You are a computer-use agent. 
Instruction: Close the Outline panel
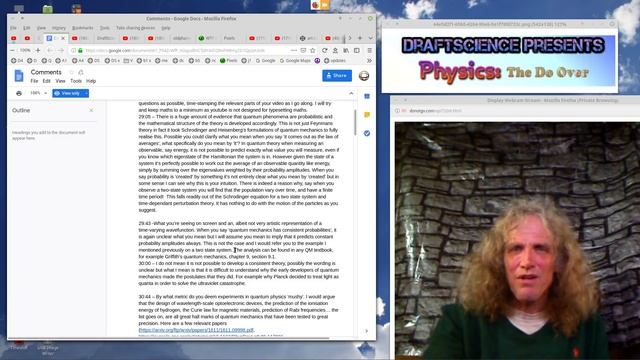click(x=91, y=110)
